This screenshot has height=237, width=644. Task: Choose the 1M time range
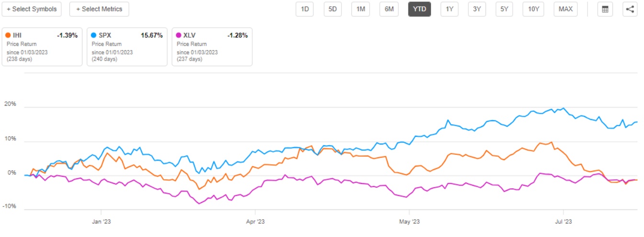[361, 9]
